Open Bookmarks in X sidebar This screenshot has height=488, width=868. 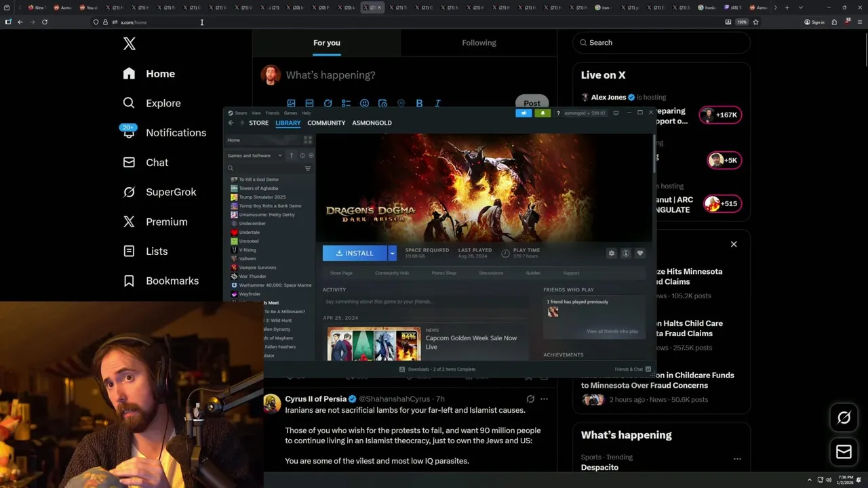[161, 281]
